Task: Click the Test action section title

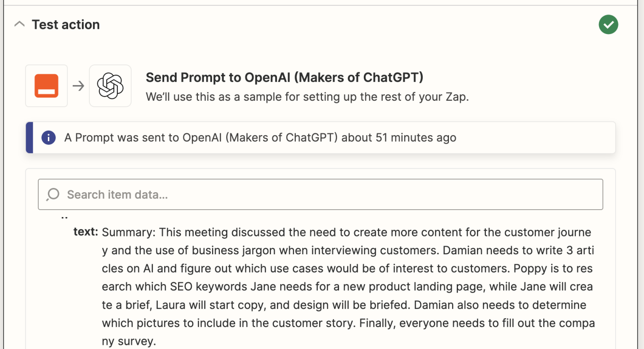Action: pos(66,24)
